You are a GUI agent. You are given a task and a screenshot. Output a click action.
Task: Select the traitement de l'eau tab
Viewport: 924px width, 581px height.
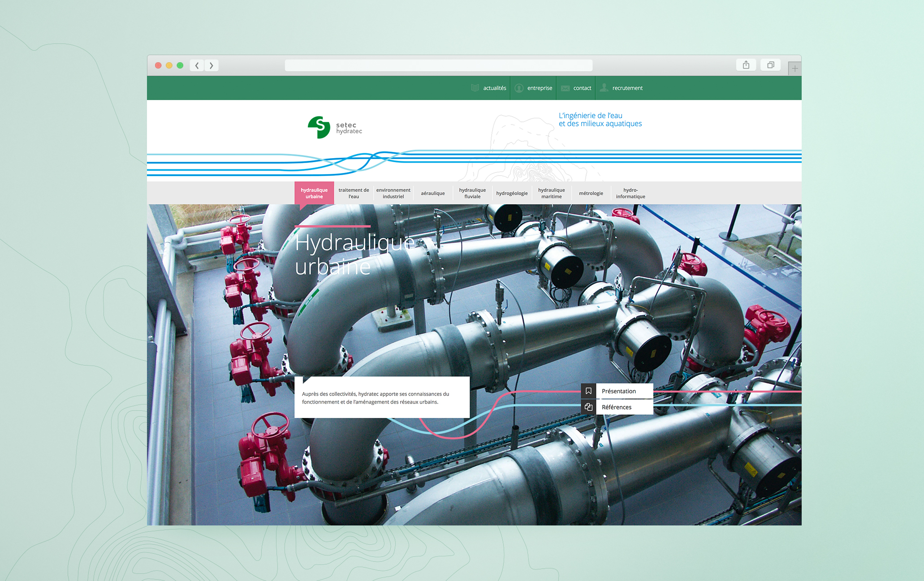click(354, 193)
